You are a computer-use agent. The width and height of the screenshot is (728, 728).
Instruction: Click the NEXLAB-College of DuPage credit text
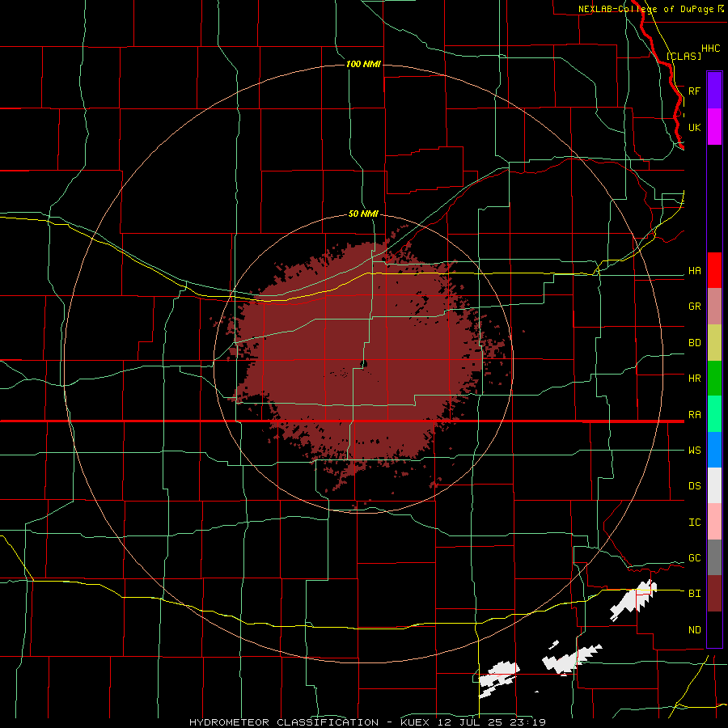coord(647,9)
